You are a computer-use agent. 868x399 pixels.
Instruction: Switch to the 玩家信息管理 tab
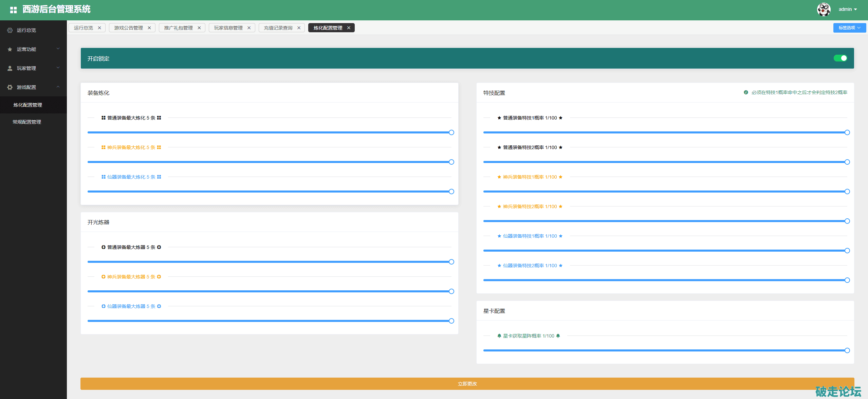228,28
